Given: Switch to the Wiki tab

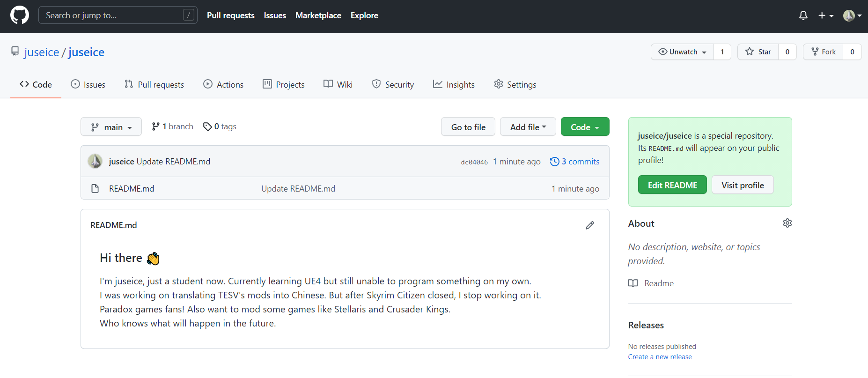Looking at the screenshot, I should tap(338, 84).
